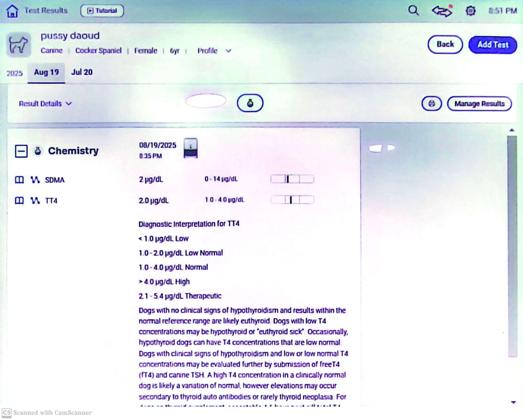Image resolution: width=523 pixels, height=420 pixels.
Task: Switch to the Jul 20 tab
Action: pyautogui.click(x=82, y=72)
